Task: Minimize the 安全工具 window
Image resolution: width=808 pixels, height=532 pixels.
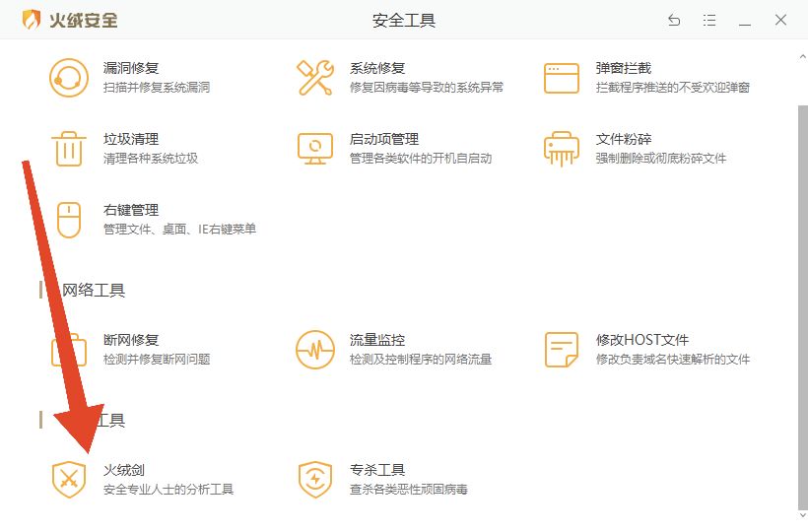Action: pos(745,24)
